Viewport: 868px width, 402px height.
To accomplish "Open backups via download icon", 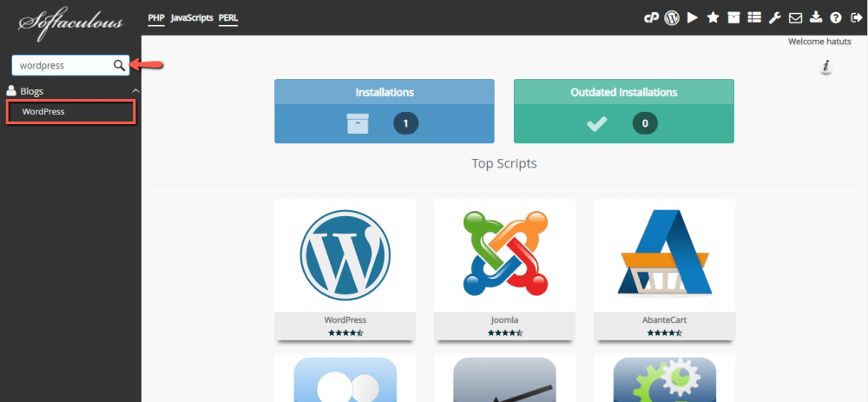I will tap(816, 17).
